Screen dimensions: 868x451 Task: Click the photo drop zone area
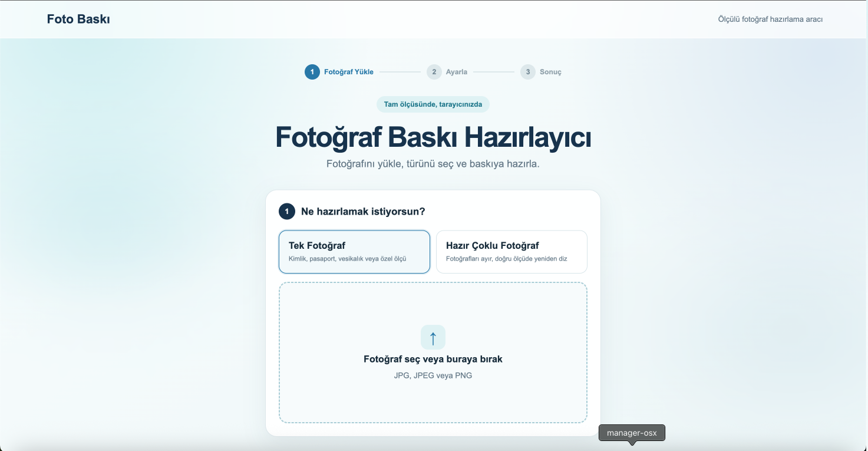coord(433,353)
